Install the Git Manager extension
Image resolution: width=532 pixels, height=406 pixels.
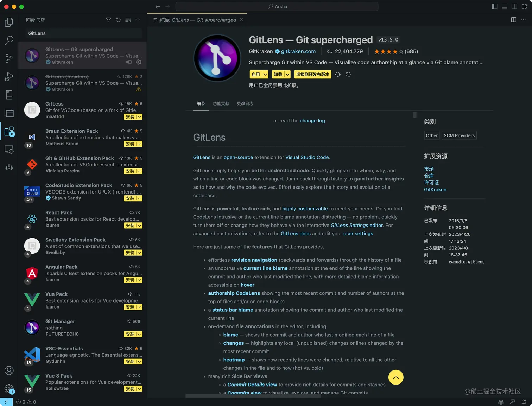130,334
